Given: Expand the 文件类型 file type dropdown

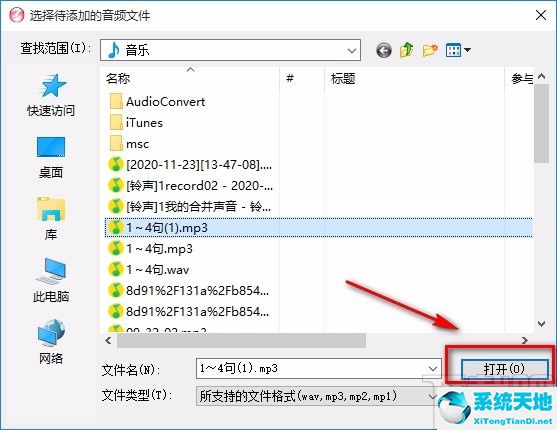Looking at the screenshot, I should point(432,396).
